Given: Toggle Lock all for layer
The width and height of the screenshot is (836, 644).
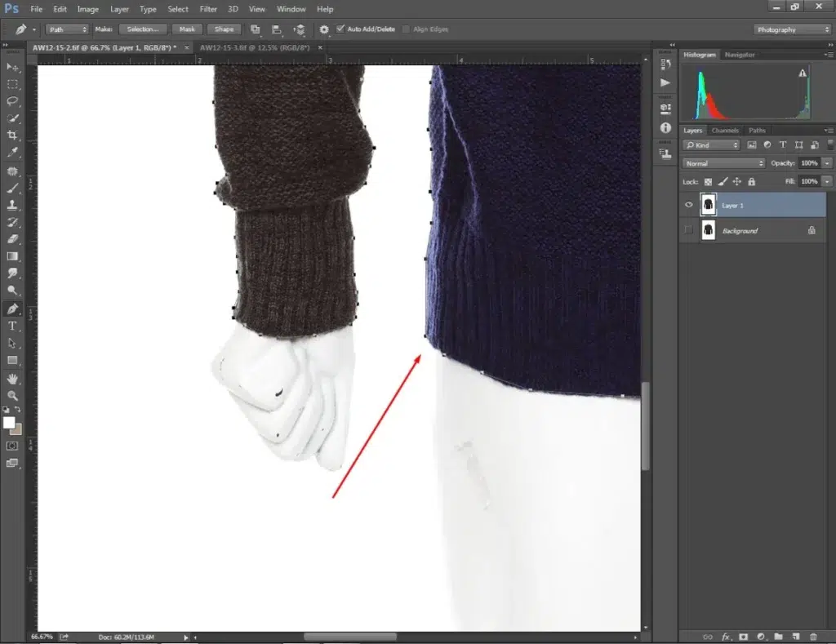Looking at the screenshot, I should [x=751, y=182].
